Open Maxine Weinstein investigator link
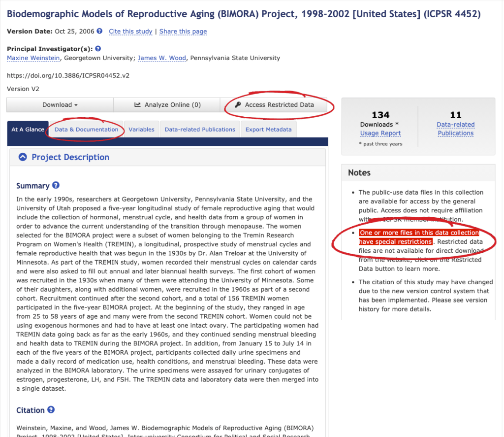Viewport: 504px width, 437px height. pyautogui.click(x=33, y=58)
